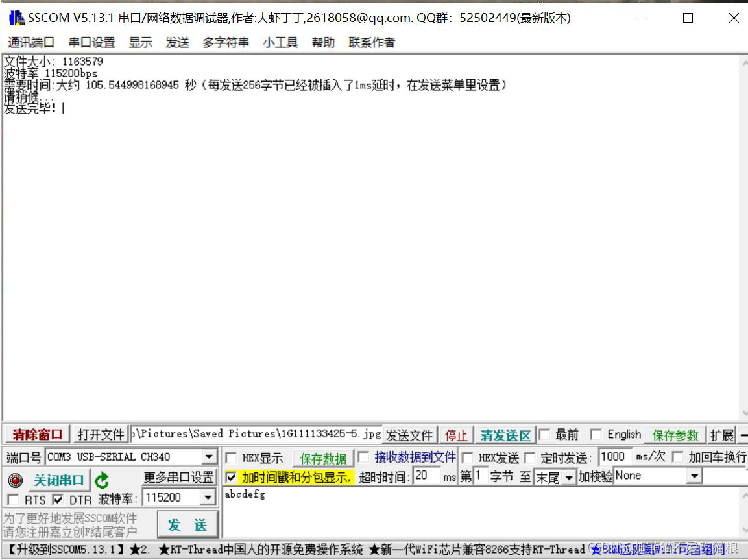Click the file path field showing 1G111133425-5.jpg
Screen dimensions: 748x560
pyautogui.click(x=257, y=434)
